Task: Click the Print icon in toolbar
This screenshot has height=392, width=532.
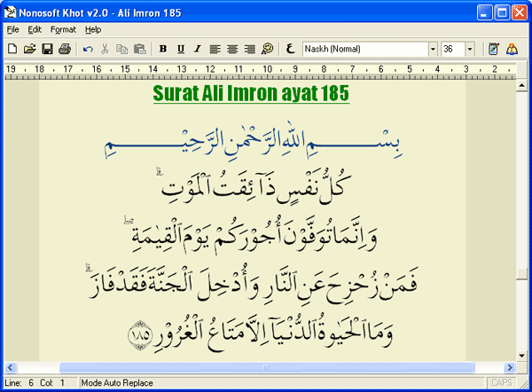Action: [65, 49]
